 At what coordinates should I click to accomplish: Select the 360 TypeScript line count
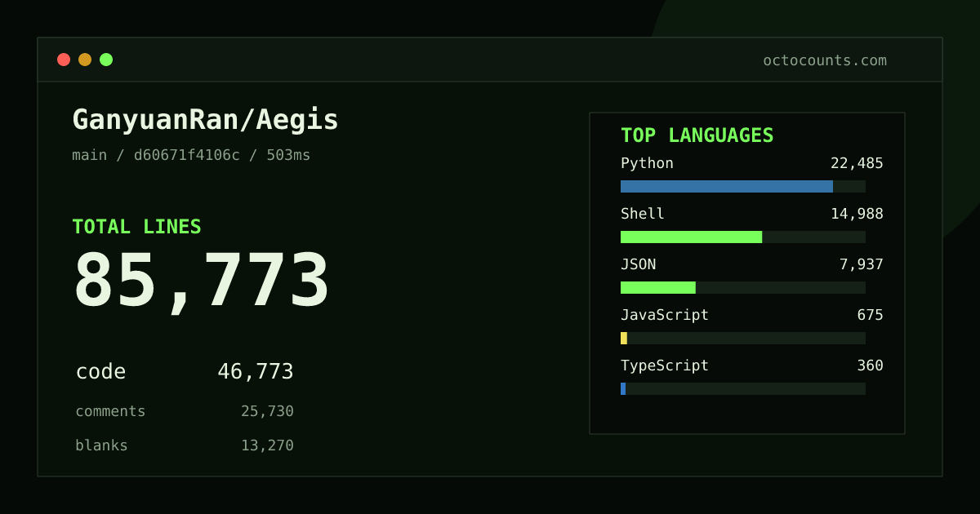tap(870, 366)
